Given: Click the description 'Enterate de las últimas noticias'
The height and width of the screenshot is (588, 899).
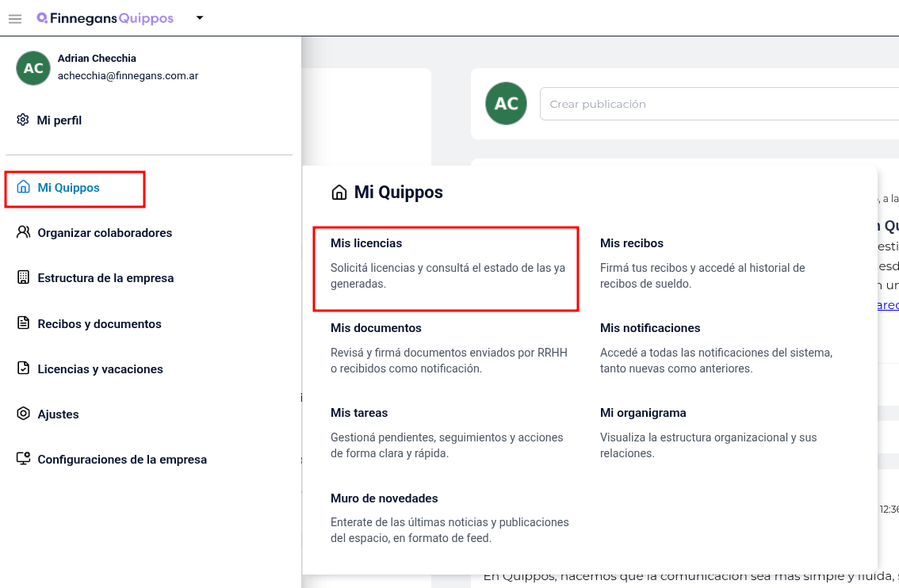Looking at the screenshot, I should pos(449,530).
